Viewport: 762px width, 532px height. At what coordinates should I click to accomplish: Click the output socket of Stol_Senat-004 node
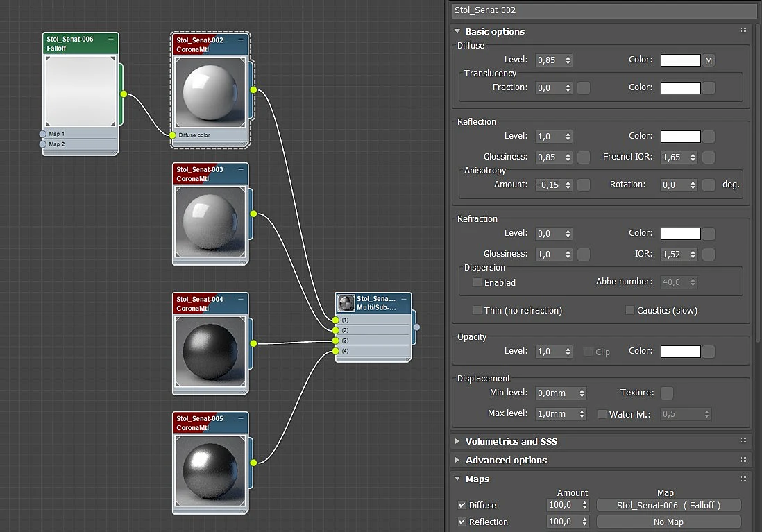tap(254, 343)
